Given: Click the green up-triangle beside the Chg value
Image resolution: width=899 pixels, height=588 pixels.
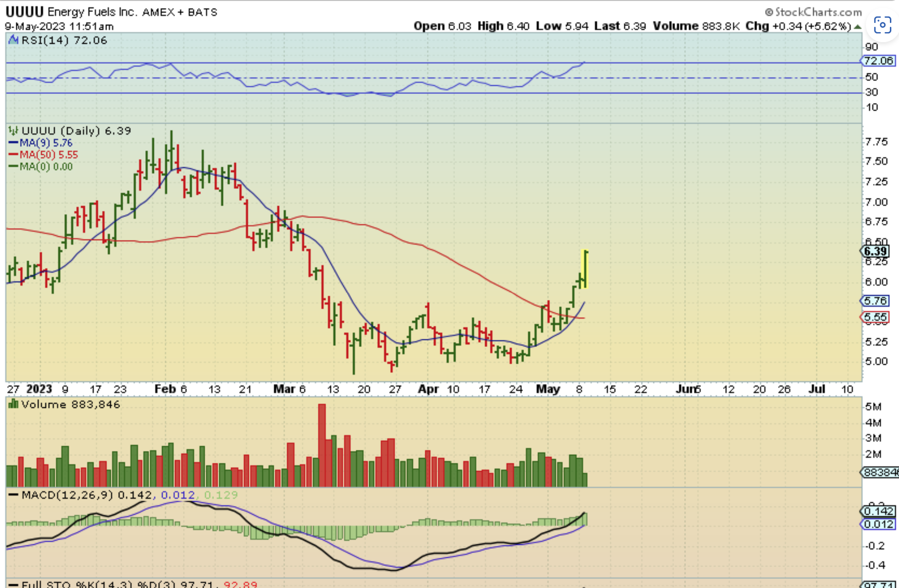Looking at the screenshot, I should click(x=857, y=27).
